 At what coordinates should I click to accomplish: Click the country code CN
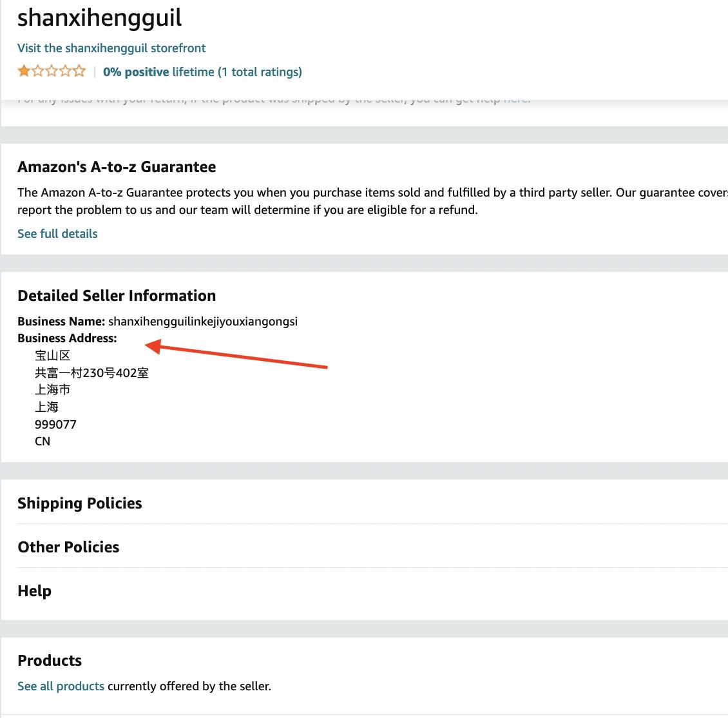click(43, 441)
